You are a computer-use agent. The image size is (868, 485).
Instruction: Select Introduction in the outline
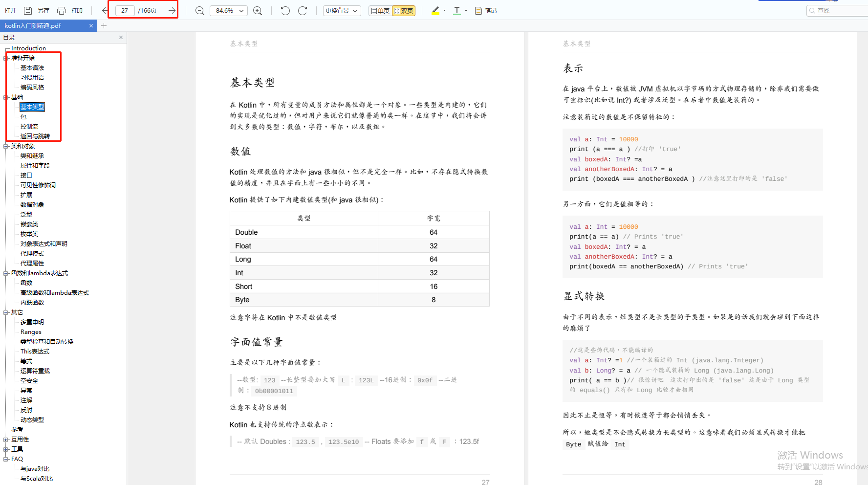click(x=28, y=48)
